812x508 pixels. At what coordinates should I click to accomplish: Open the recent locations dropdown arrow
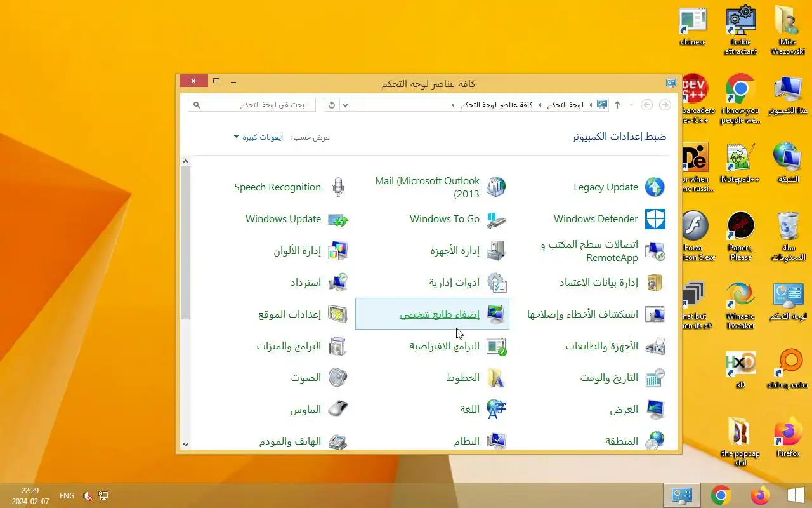pyautogui.click(x=631, y=105)
